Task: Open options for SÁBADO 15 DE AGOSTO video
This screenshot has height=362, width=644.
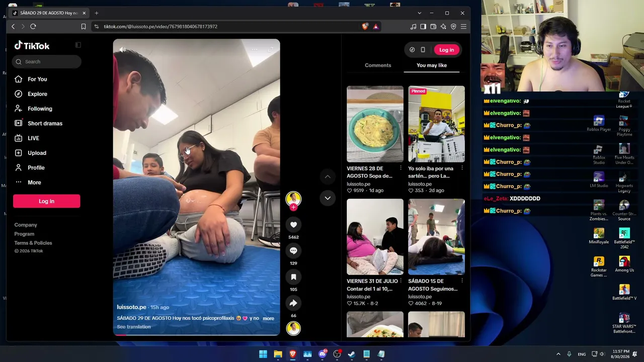Action: click(x=462, y=281)
